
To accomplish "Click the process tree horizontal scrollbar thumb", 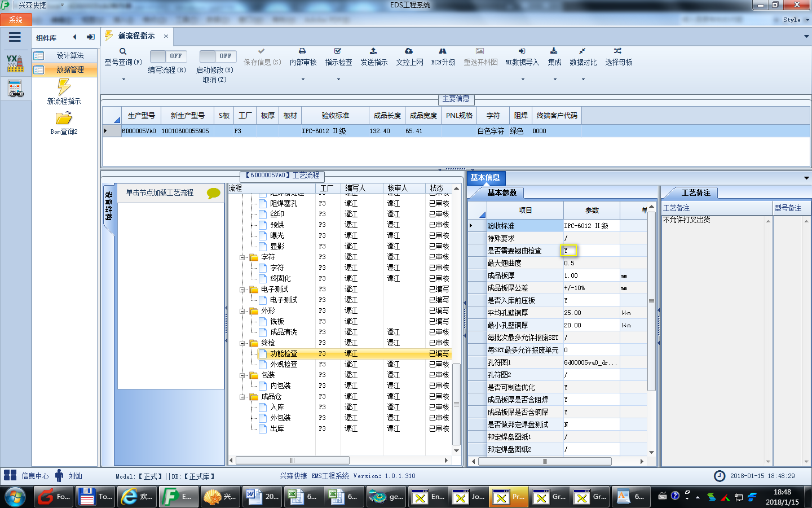I will coord(292,460).
